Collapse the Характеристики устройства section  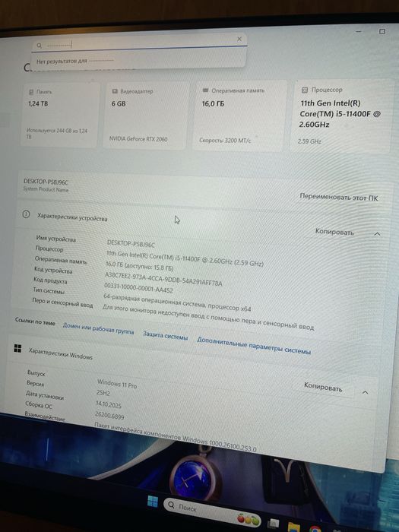(x=377, y=234)
